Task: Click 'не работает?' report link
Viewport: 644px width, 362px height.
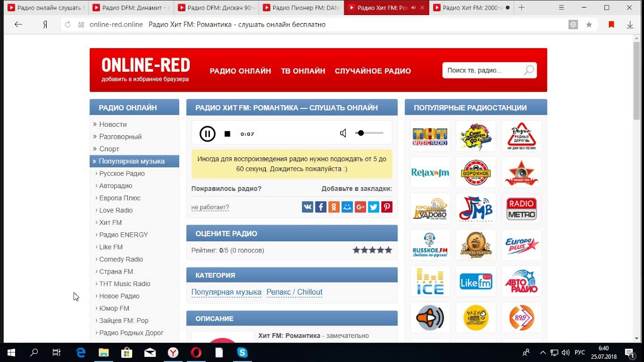Action: pyautogui.click(x=210, y=207)
